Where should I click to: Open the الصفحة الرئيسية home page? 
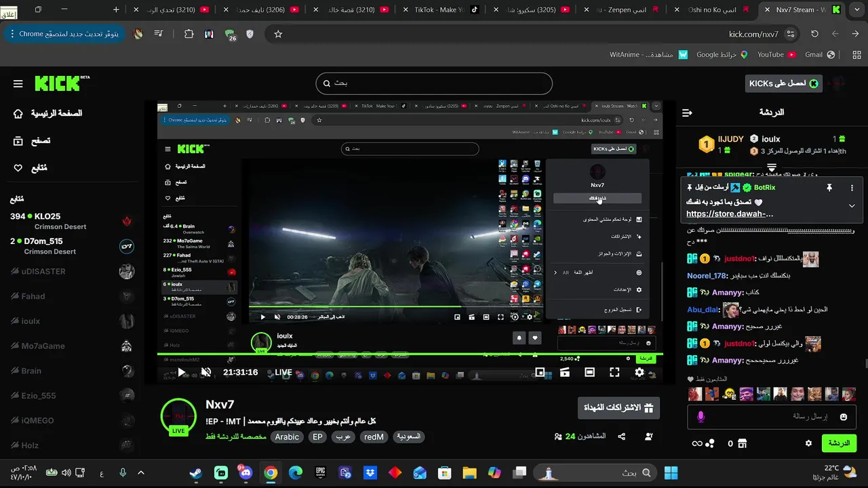tap(47, 113)
